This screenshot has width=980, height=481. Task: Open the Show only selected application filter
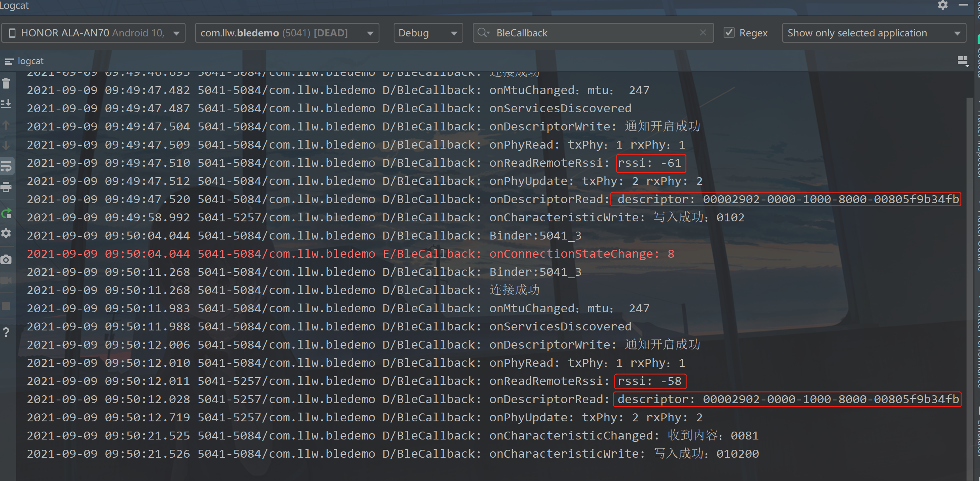(x=874, y=33)
